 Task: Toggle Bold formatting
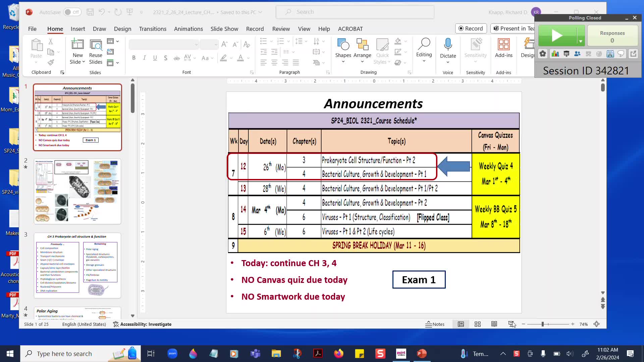[134, 58]
